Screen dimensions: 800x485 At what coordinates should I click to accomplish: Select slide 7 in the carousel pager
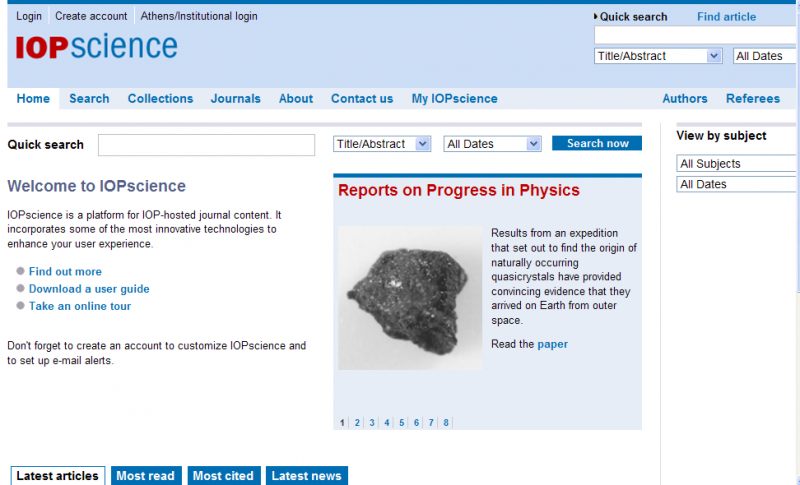431,423
